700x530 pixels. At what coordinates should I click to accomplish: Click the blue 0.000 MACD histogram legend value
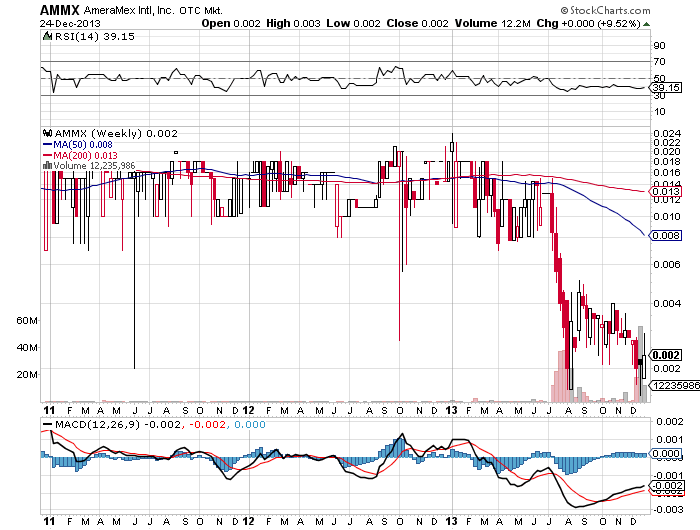pyautogui.click(x=250, y=425)
